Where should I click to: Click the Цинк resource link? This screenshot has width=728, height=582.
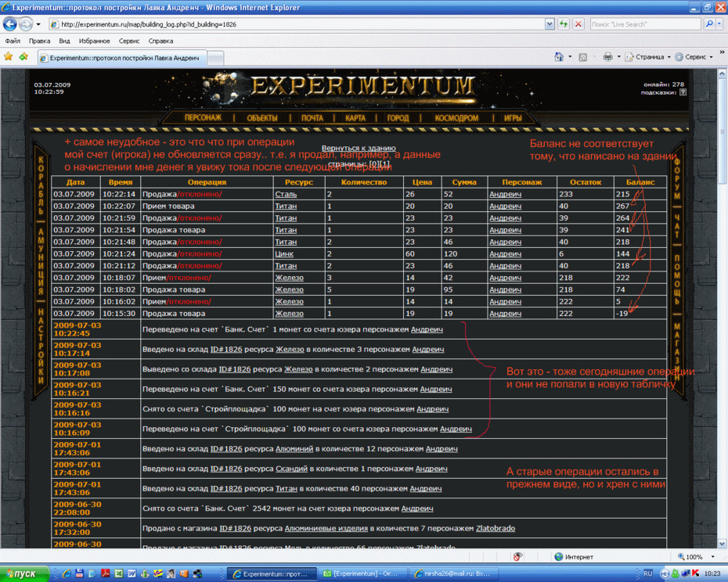tap(284, 254)
